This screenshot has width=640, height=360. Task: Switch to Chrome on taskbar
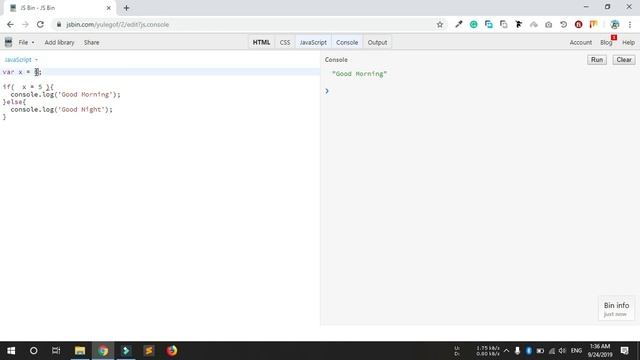point(103,351)
